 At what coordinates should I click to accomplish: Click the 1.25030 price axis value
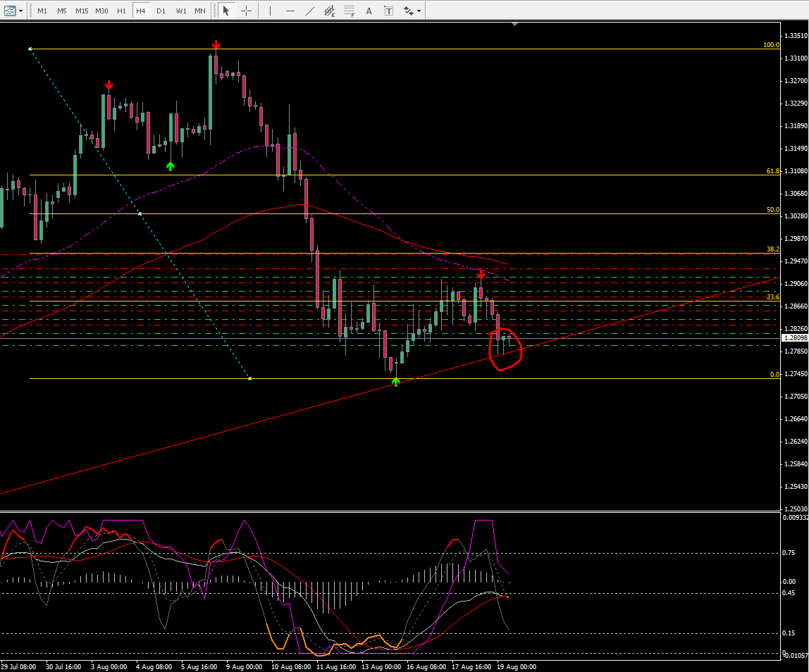pyautogui.click(x=796, y=509)
